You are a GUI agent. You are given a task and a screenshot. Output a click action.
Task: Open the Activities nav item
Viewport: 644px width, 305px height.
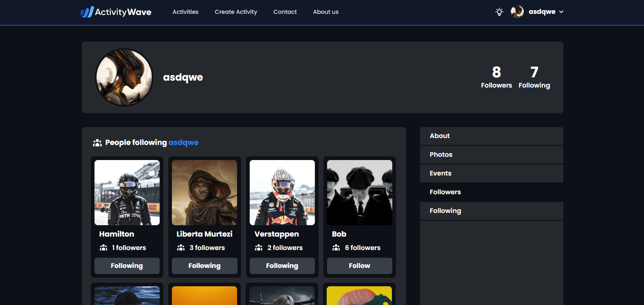point(185,12)
